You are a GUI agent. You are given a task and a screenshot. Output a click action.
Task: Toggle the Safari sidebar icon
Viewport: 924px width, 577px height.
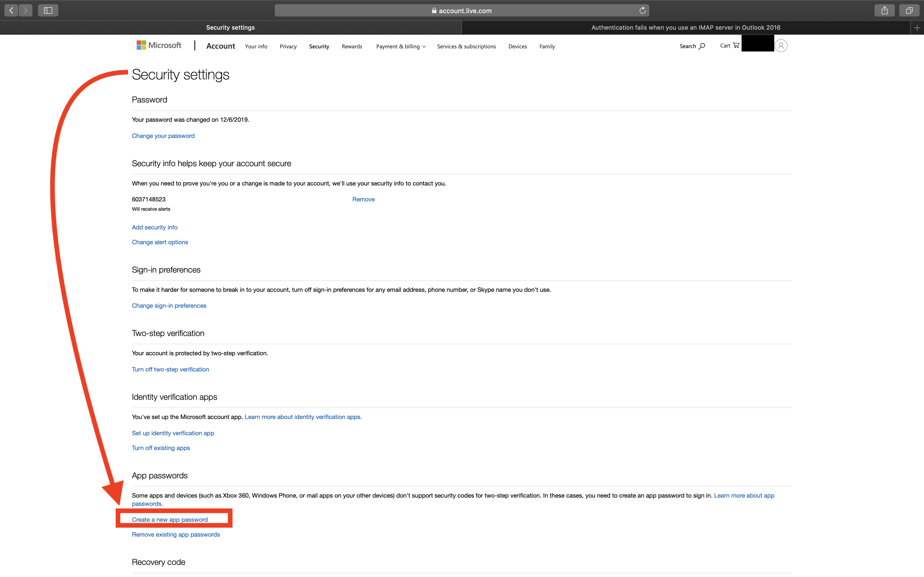click(x=48, y=10)
